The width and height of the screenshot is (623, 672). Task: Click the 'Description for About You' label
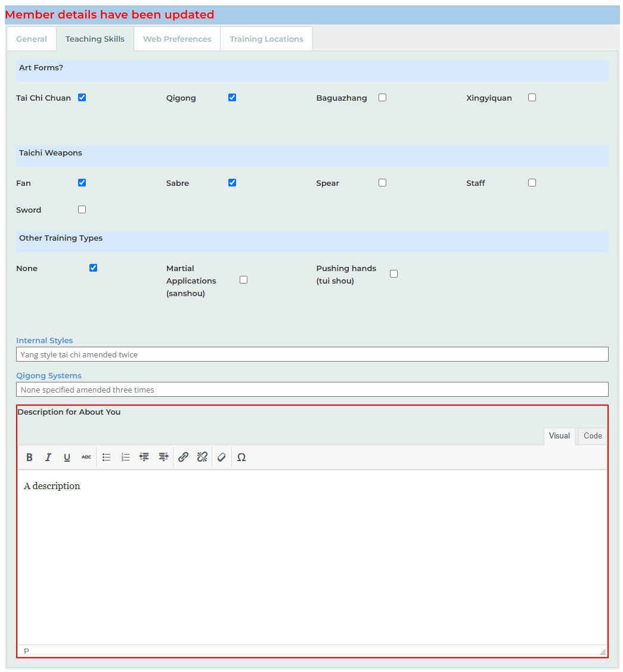click(x=69, y=412)
